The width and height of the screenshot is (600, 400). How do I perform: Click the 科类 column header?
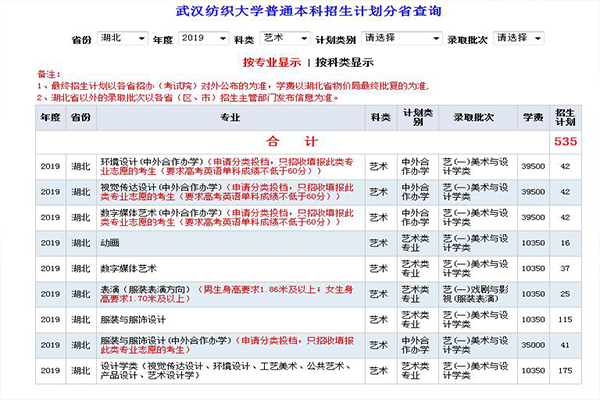point(381,118)
